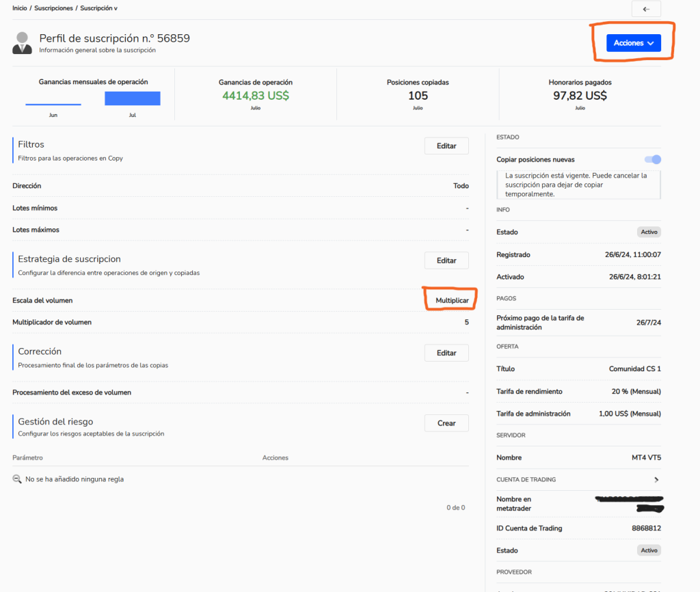Image resolution: width=700 pixels, height=592 pixels.
Task: Click the subscription profile avatar icon
Action: pos(22,42)
